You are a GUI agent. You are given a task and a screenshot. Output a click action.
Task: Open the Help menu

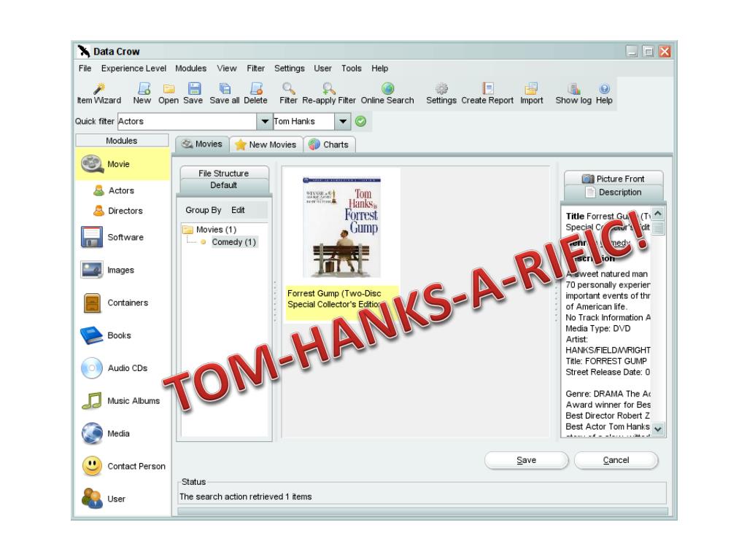(x=379, y=68)
